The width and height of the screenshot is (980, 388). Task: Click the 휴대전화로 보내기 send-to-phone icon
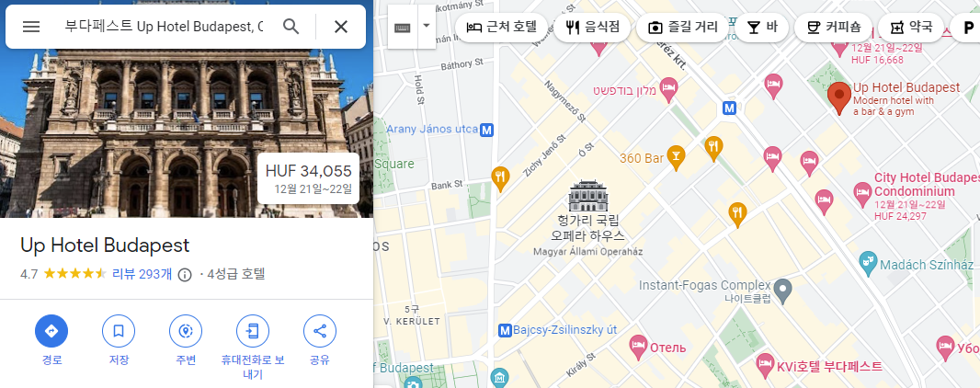(253, 331)
